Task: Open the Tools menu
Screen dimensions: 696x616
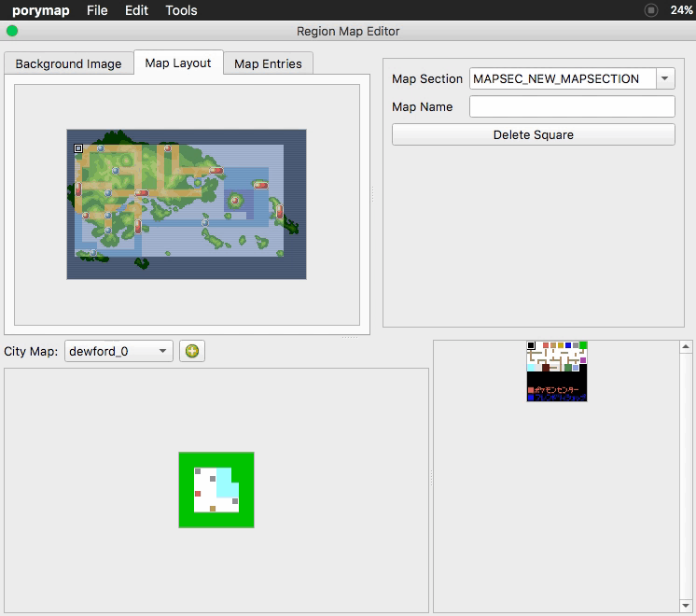Action: [x=181, y=10]
